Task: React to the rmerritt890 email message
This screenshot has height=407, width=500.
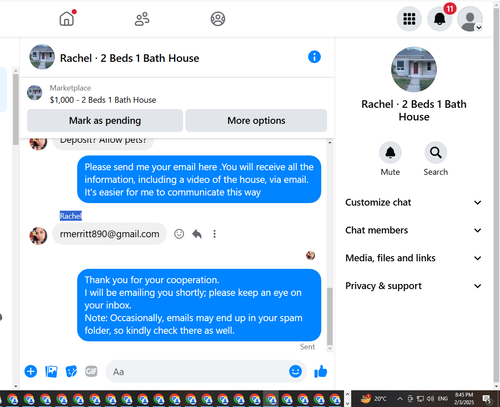Action: tap(179, 234)
